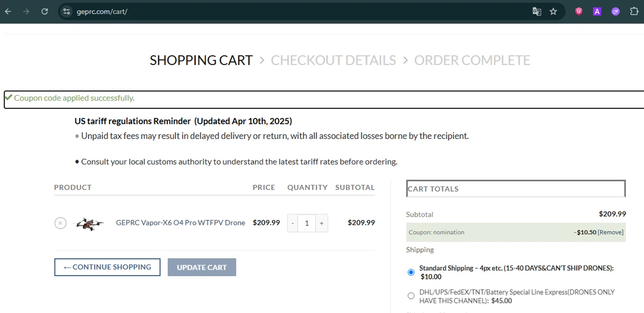Open the Extensions puzzle-piece menu
This screenshot has height=313, width=644.
point(634,12)
